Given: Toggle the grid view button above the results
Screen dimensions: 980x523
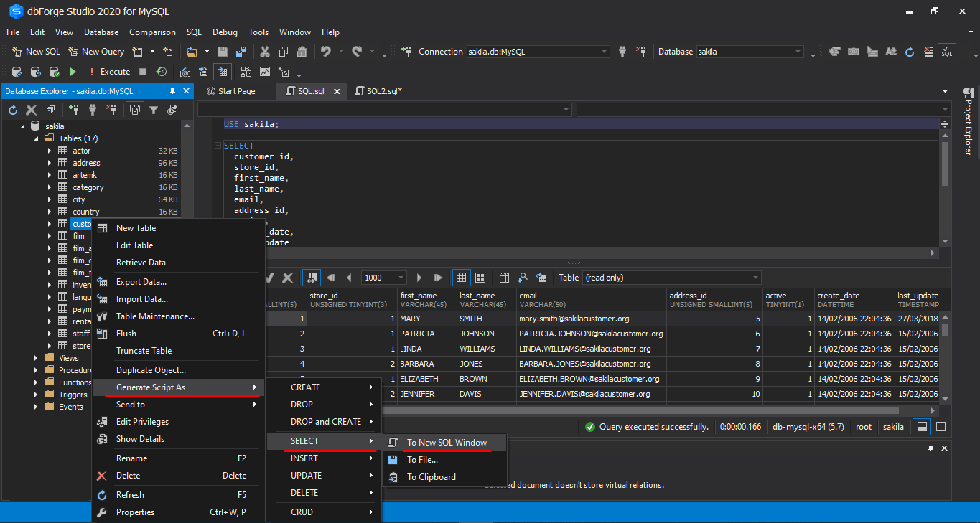Looking at the screenshot, I should [459, 278].
